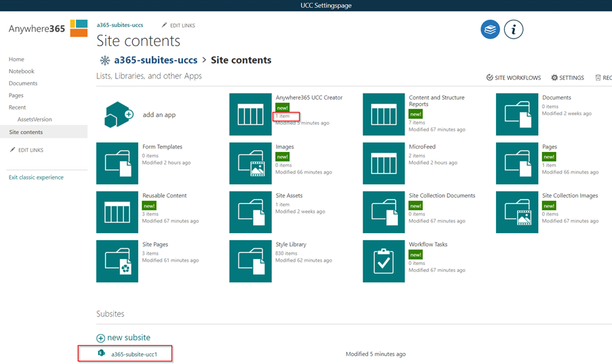The height and width of the screenshot is (364, 612).
Task: Open the Site Pages library icon
Action: coord(117,261)
